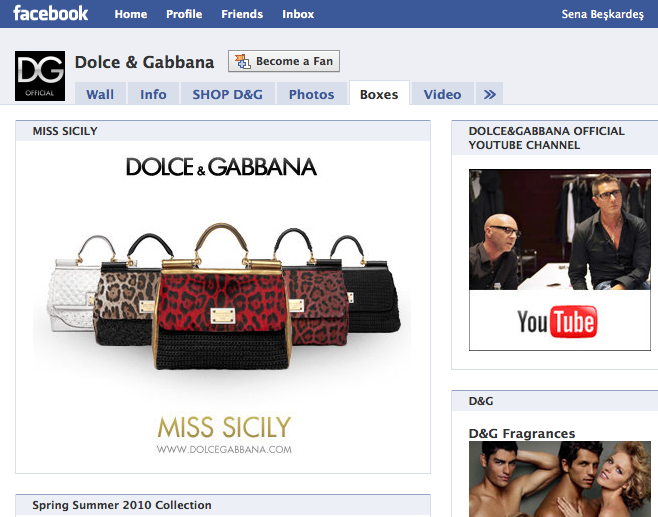Click the DOLCE & GABBANA logo in banner

(222, 167)
